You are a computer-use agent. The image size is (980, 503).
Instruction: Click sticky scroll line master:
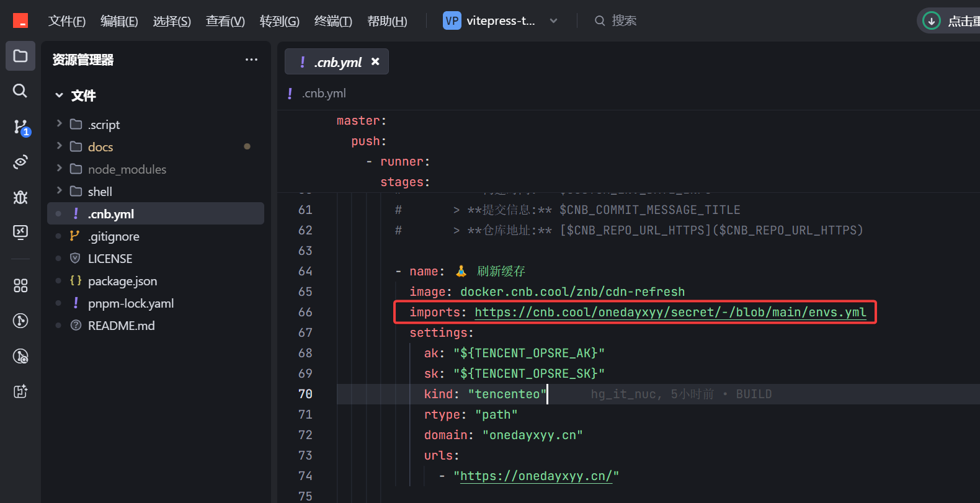(x=361, y=120)
